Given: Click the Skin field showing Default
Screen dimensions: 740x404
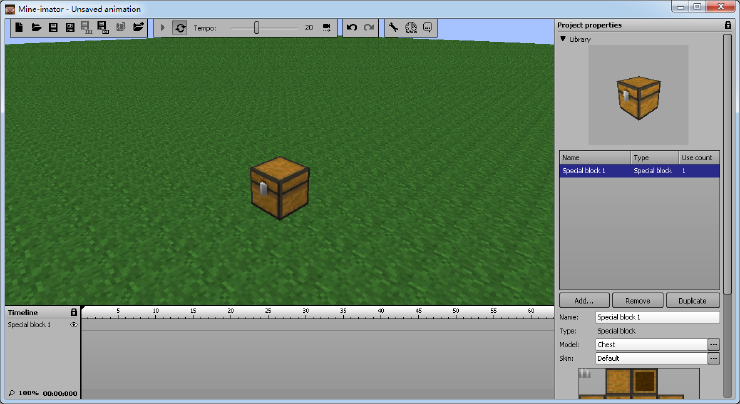Looking at the screenshot, I should [x=651, y=358].
